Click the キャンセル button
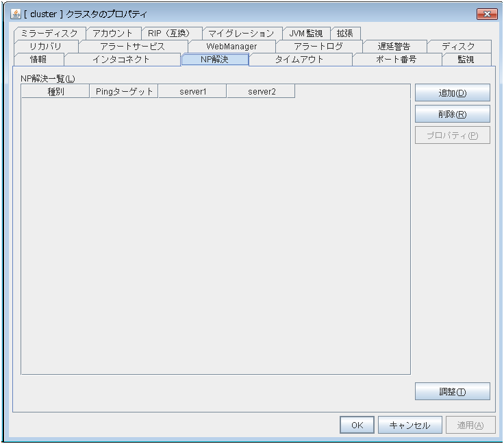The height and width of the screenshot is (444, 504). point(409,425)
